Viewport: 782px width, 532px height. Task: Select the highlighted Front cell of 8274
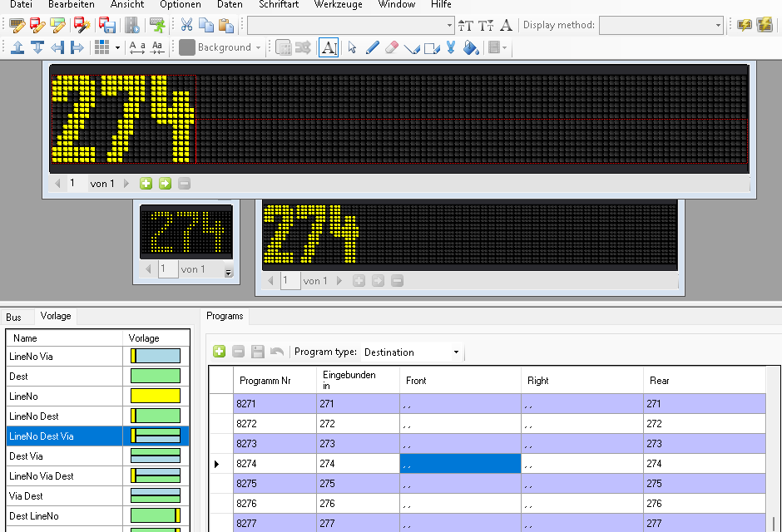[x=460, y=463]
